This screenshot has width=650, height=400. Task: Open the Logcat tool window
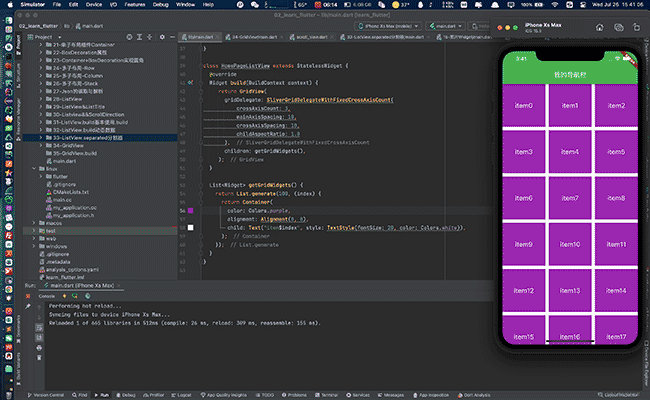tap(182, 395)
